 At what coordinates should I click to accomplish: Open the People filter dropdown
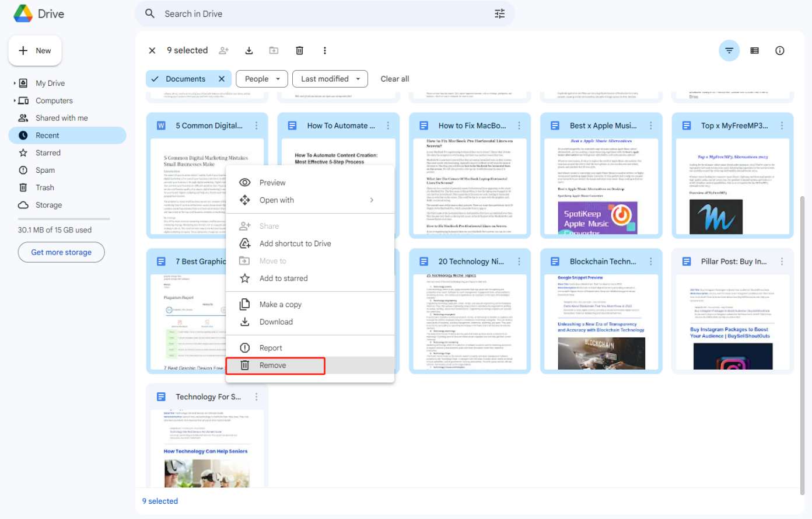[x=262, y=79]
